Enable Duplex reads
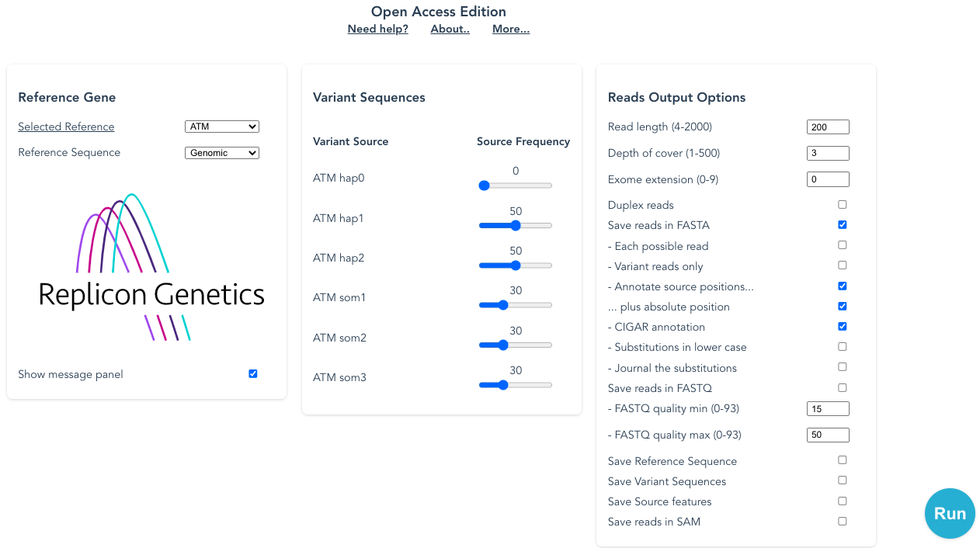This screenshot has height=548, width=980. pos(842,204)
